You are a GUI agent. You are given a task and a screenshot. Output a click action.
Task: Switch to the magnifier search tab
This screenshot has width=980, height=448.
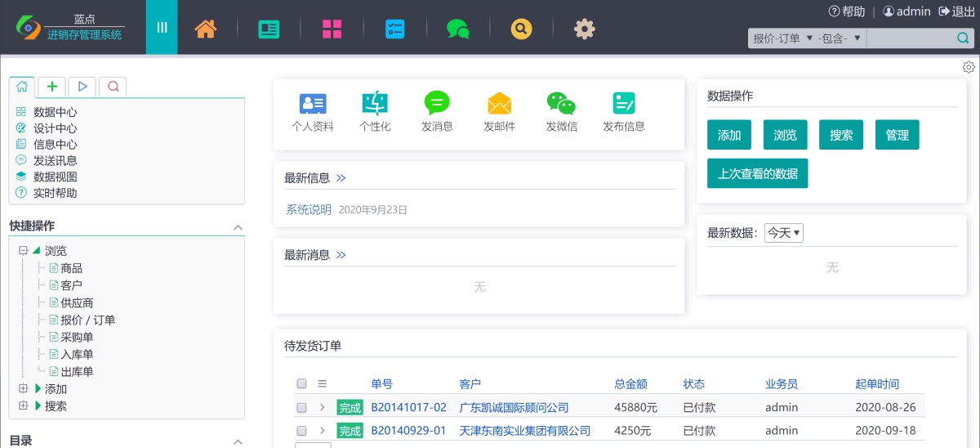[113, 86]
